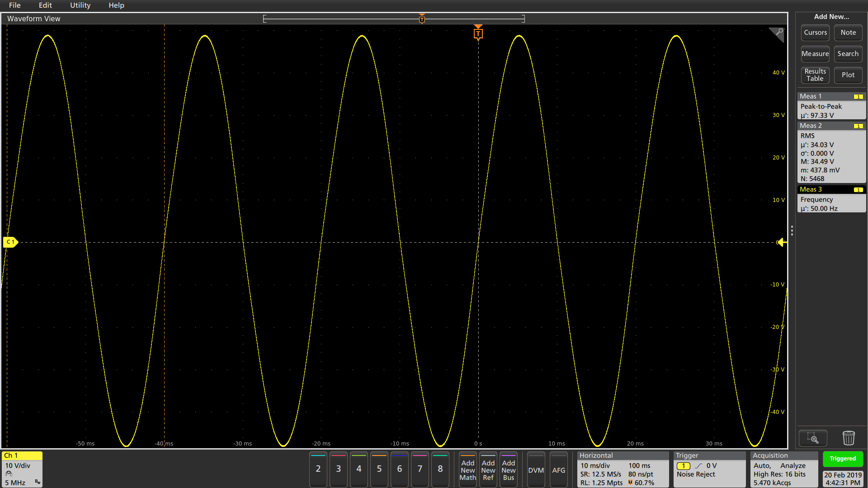Toggle the AFG button

coord(559,470)
